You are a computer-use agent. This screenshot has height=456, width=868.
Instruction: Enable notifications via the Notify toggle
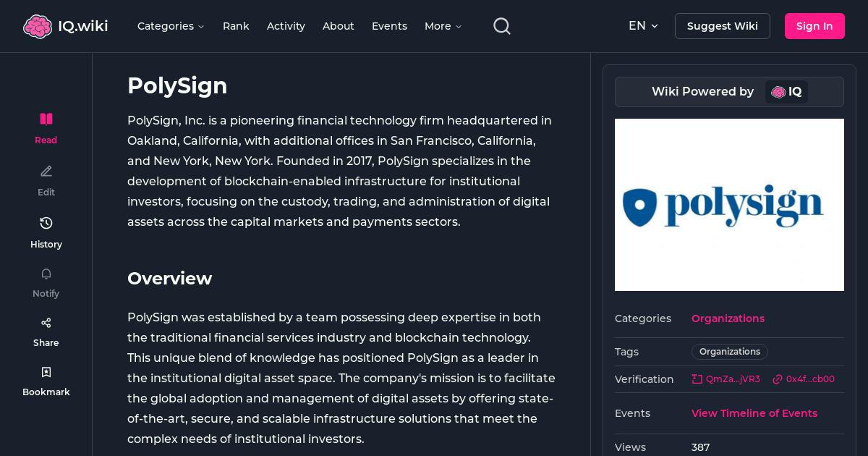[46, 274]
